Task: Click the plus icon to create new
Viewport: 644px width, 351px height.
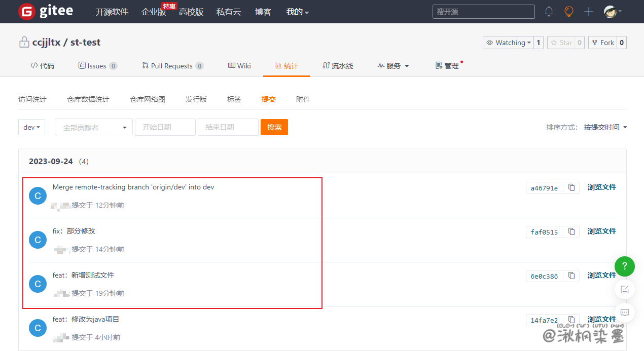Action: [x=588, y=12]
